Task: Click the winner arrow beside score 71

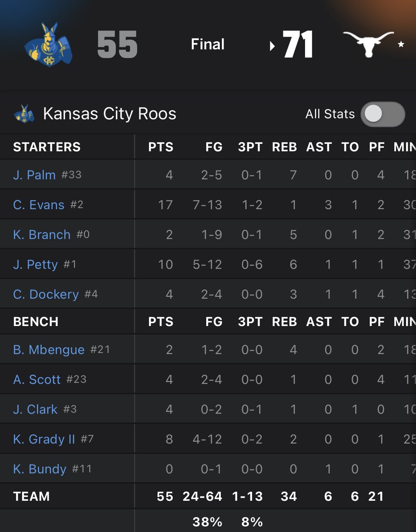Action: coord(272,46)
